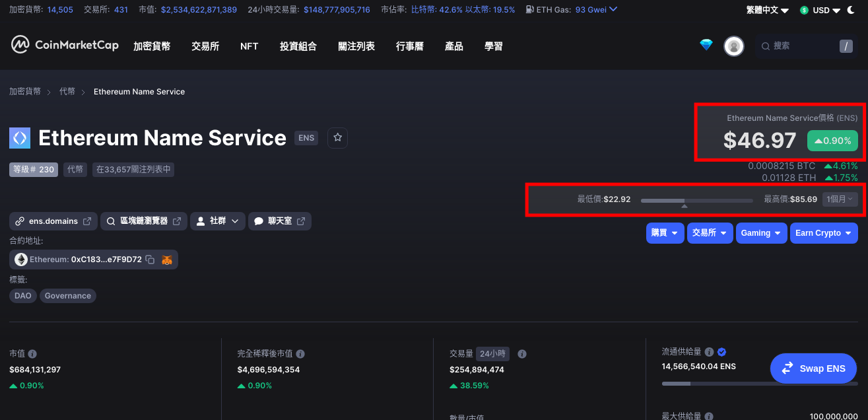The image size is (868, 420).
Task: Click the volume value $254,894,474
Action: (x=477, y=370)
